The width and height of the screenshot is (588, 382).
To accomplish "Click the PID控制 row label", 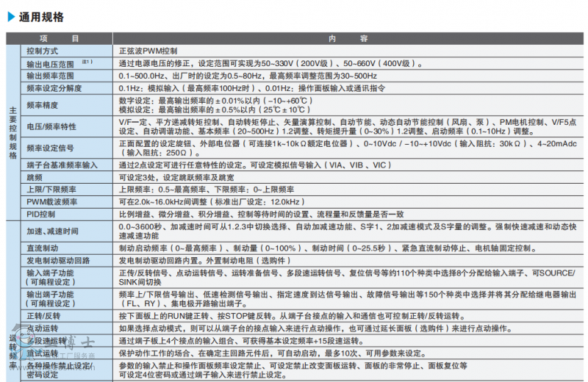I will (x=40, y=214).
